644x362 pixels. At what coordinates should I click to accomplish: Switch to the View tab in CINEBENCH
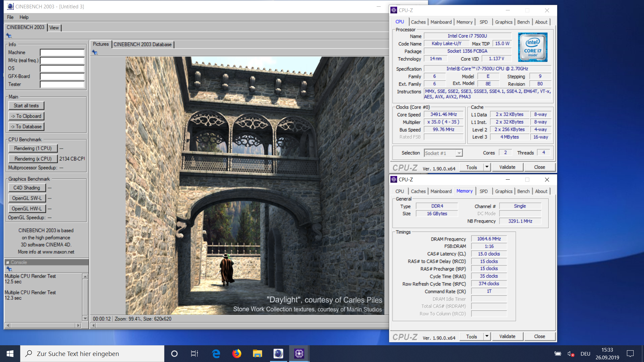point(54,28)
